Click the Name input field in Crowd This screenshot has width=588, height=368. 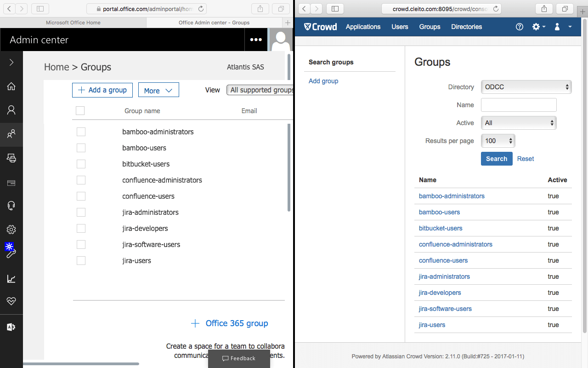tap(519, 105)
